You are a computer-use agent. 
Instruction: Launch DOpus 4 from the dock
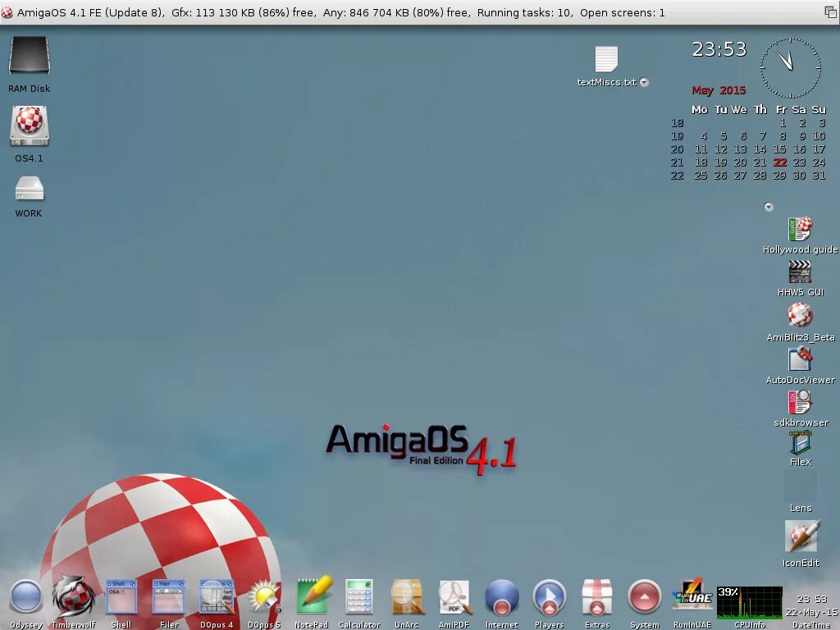[x=217, y=597]
